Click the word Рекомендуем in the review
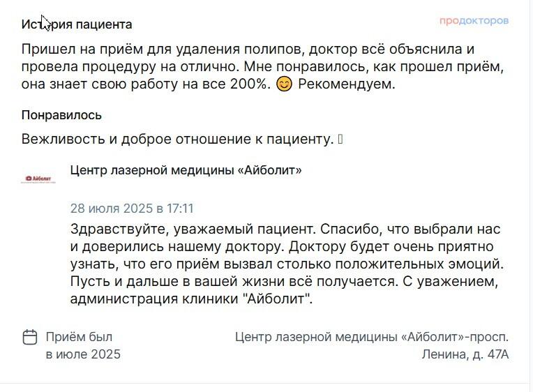This screenshot has width=533, height=392. pyautogui.click(x=347, y=84)
